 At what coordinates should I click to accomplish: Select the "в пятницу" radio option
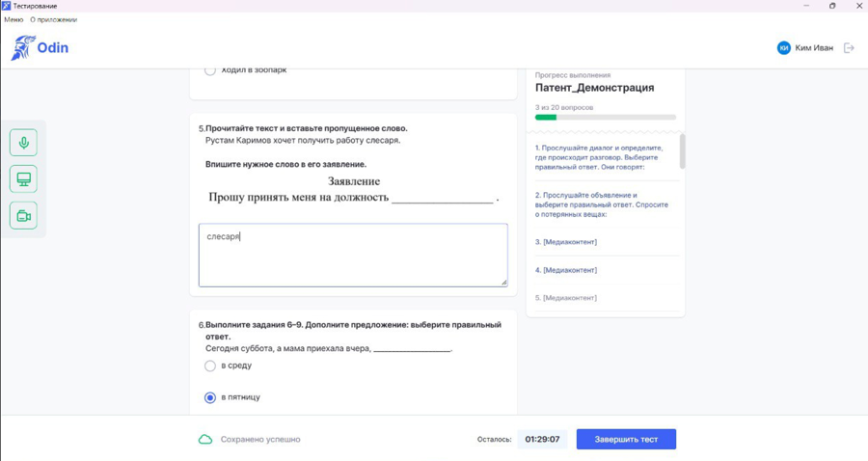[210, 397]
